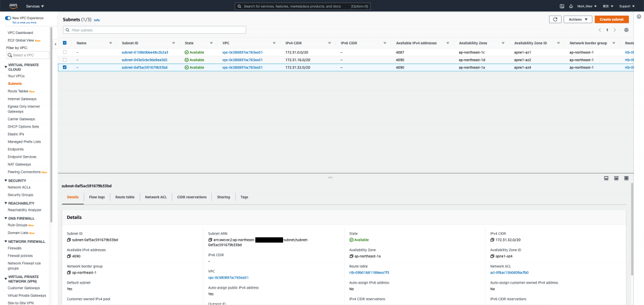The width and height of the screenshot is (644, 305).
Task: Maximize the details panel layout icon
Action: [x=626, y=178]
